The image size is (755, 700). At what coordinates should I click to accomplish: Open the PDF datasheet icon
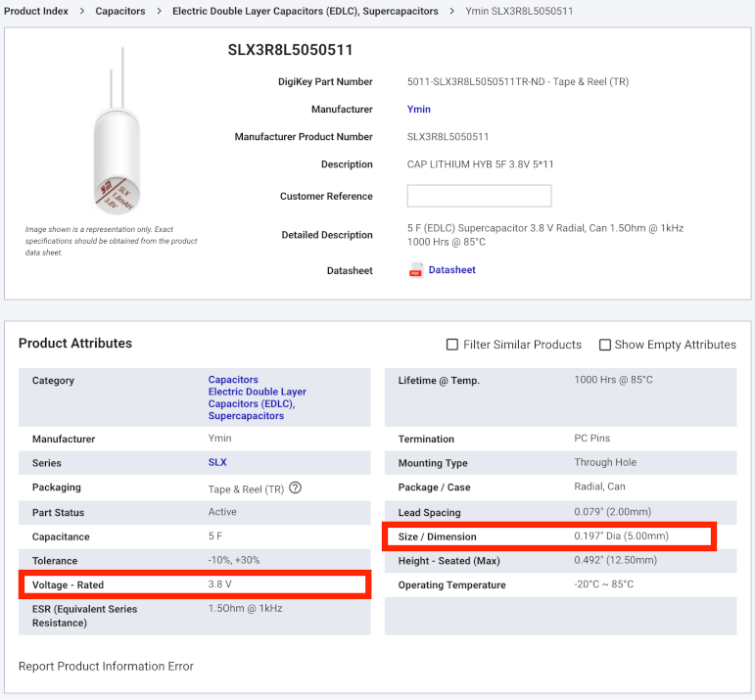click(x=416, y=270)
